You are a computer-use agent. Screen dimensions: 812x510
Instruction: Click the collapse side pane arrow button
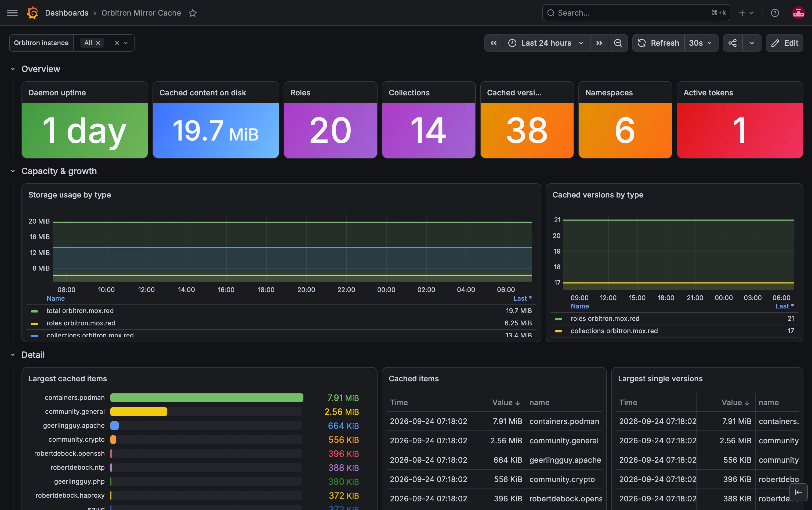click(x=798, y=492)
